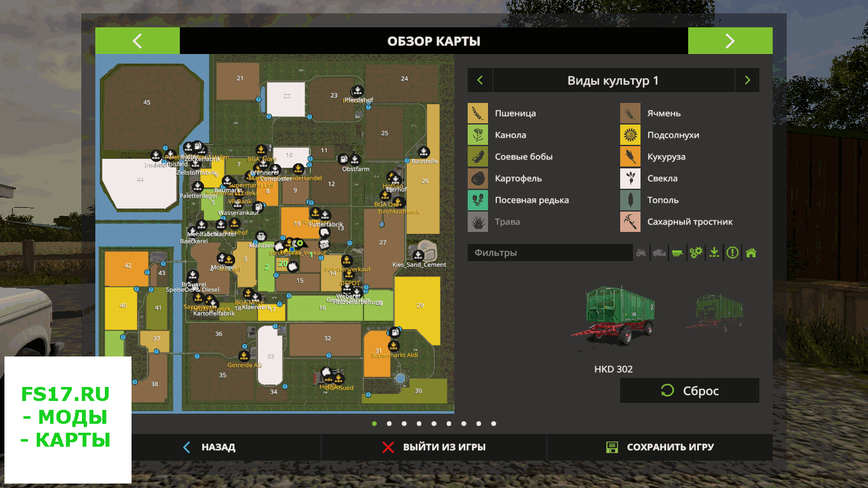Click the Сброс reset button
Viewport: 868px width, 488px height.
[689, 391]
